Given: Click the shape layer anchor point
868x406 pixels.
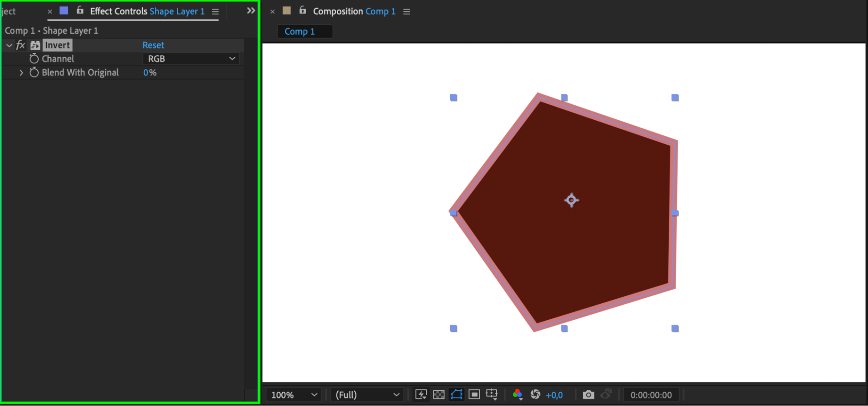Looking at the screenshot, I should [x=571, y=200].
